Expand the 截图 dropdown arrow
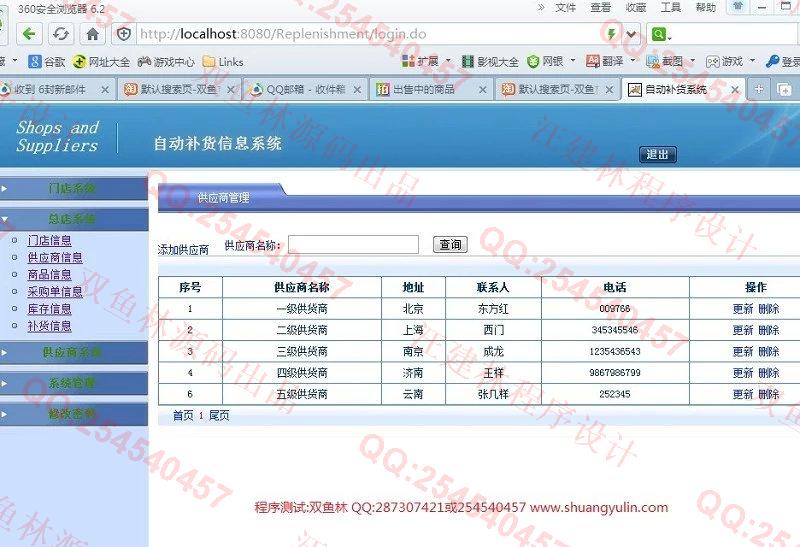Image resolution: width=800 pixels, height=547 pixels. pos(692,61)
